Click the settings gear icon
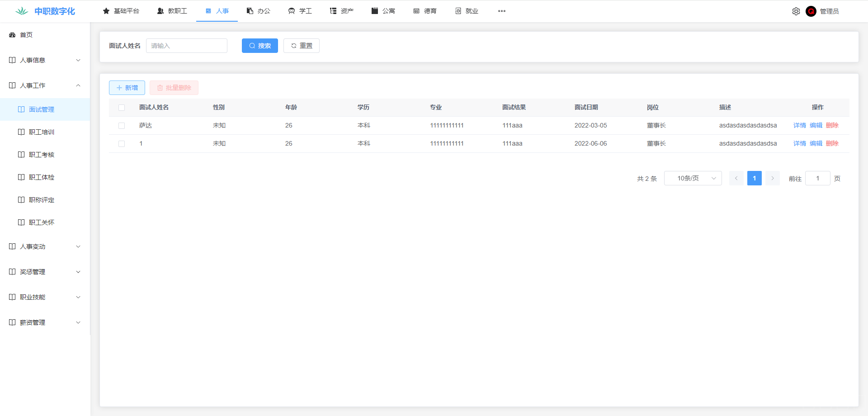The image size is (868, 416). (796, 11)
